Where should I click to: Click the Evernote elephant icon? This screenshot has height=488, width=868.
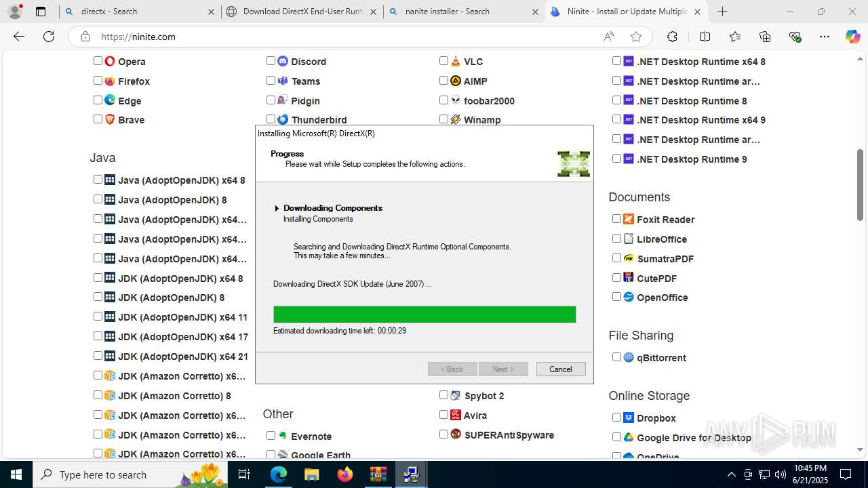click(283, 436)
